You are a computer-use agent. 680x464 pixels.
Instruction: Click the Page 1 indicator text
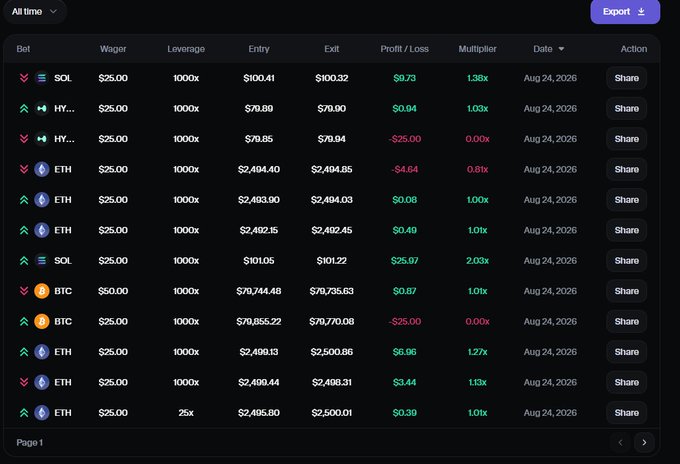click(29, 442)
